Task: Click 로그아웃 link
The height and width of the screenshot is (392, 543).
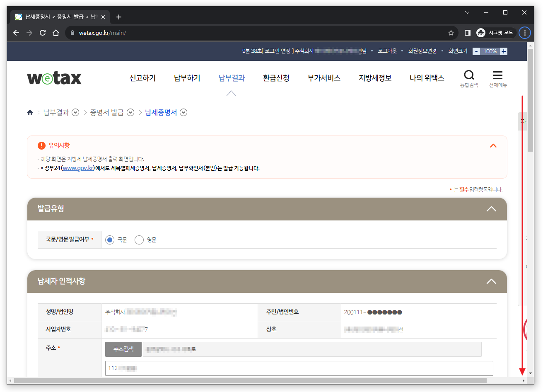Action: pos(387,51)
